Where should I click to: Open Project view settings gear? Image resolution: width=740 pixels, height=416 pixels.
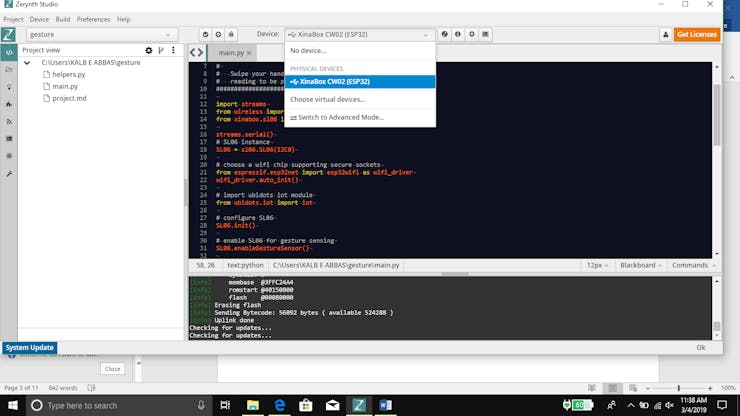(149, 50)
